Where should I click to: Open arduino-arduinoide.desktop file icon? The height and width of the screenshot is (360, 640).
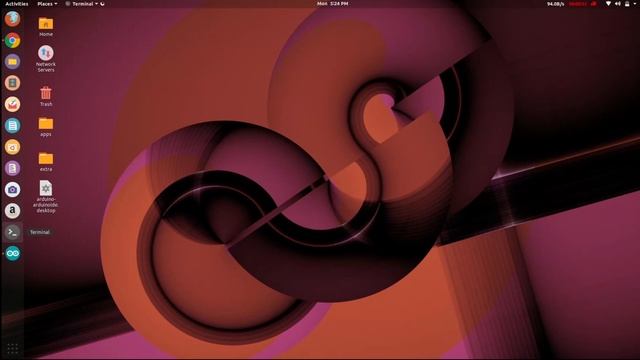pos(46,197)
